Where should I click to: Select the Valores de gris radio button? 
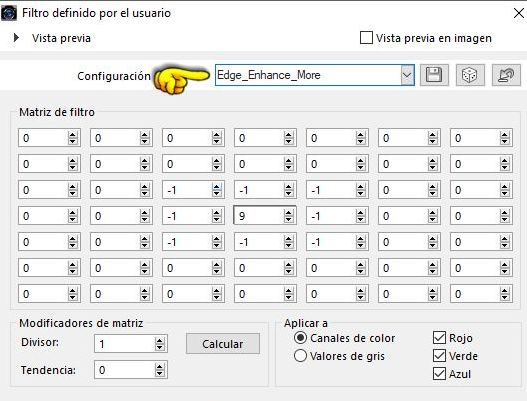300,356
